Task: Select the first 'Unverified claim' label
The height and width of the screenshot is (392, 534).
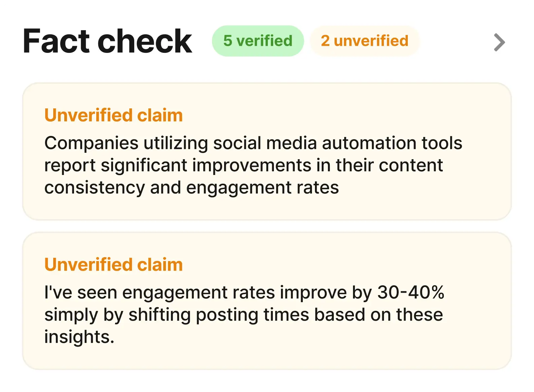Action: tap(113, 115)
